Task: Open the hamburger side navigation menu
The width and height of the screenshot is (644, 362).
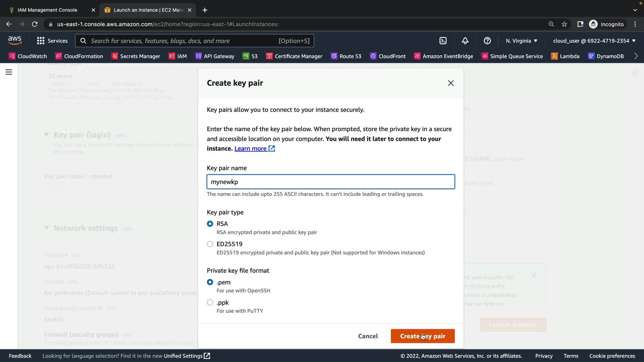Action: click(x=9, y=72)
